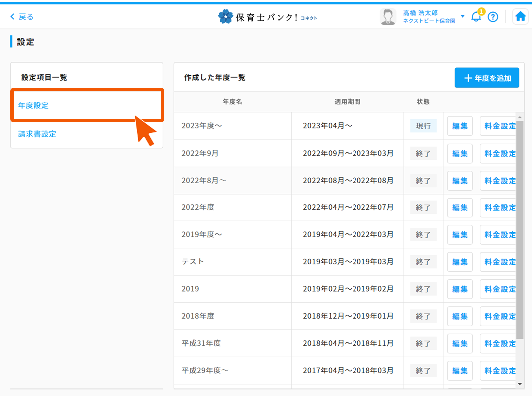Click the back chevron next to 戻る
The width and height of the screenshot is (532, 399).
point(12,16)
